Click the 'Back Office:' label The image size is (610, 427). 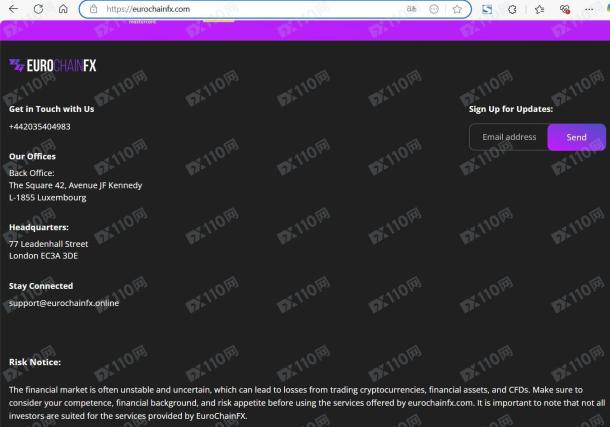(32, 173)
